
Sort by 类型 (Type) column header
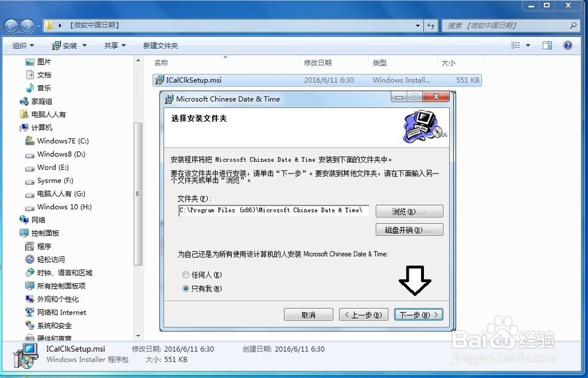(x=403, y=63)
